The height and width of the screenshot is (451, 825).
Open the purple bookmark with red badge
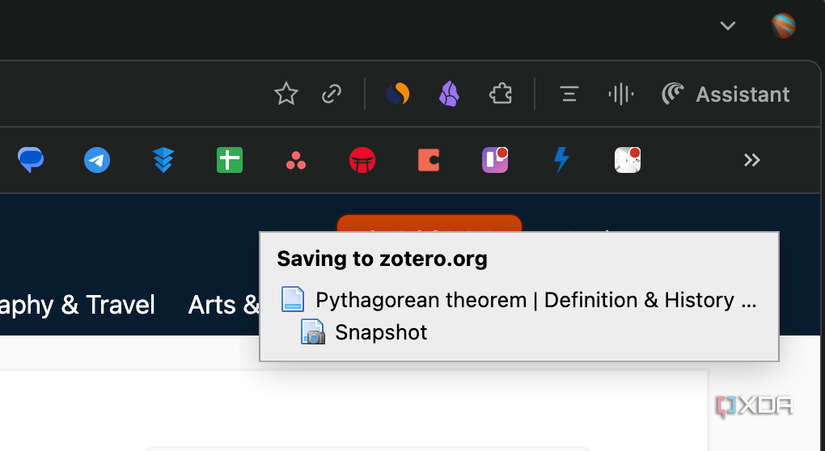coord(495,160)
